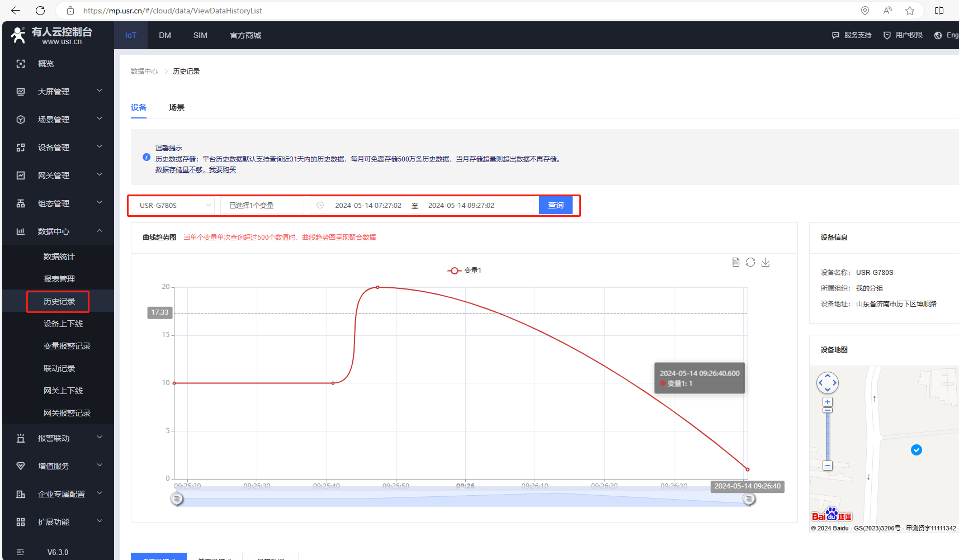Click the blue device marker on map
The image size is (959, 560).
916,450
